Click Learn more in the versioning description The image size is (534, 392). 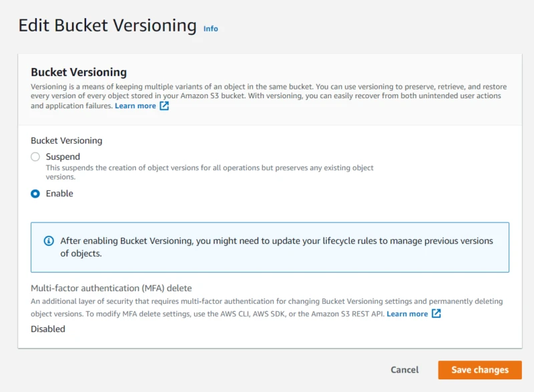tap(136, 106)
